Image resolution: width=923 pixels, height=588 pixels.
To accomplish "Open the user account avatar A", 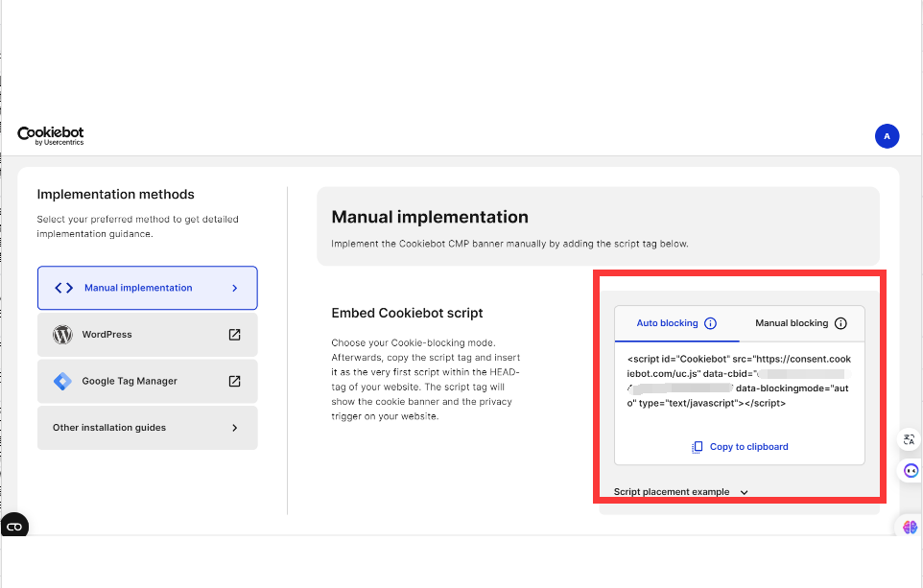I will click(x=887, y=136).
